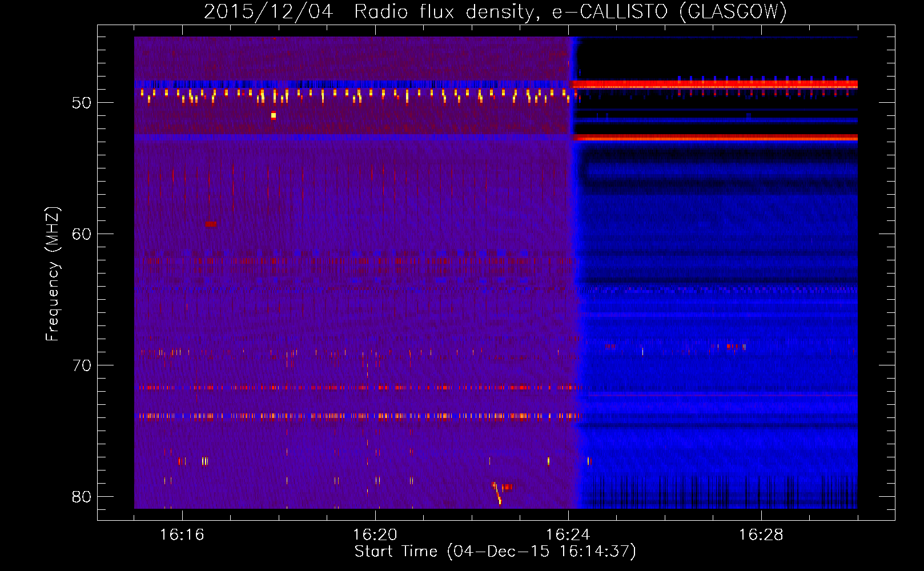Click the red blob near 59 MHz
The height and width of the screenshot is (571, 924).
coord(211,224)
